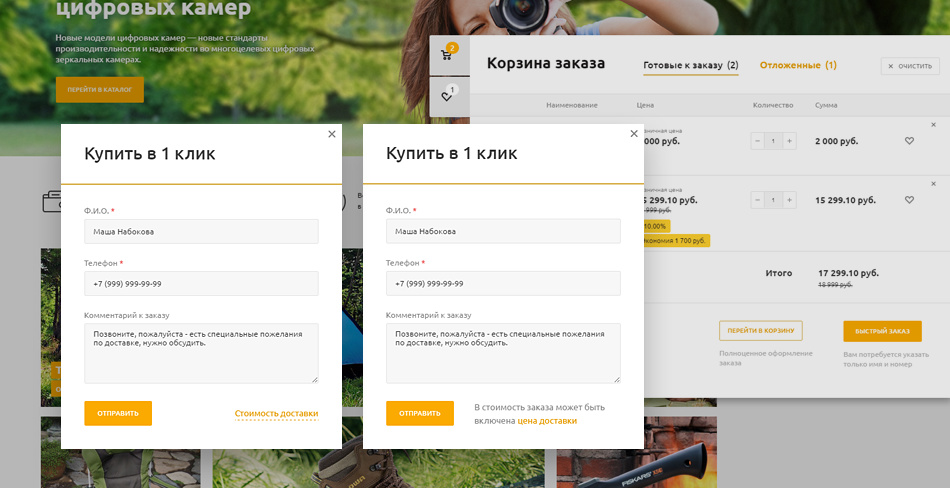Open the 'Стоимость доставки' link in left dialog
The width and height of the screenshot is (950, 488).
[x=276, y=413]
